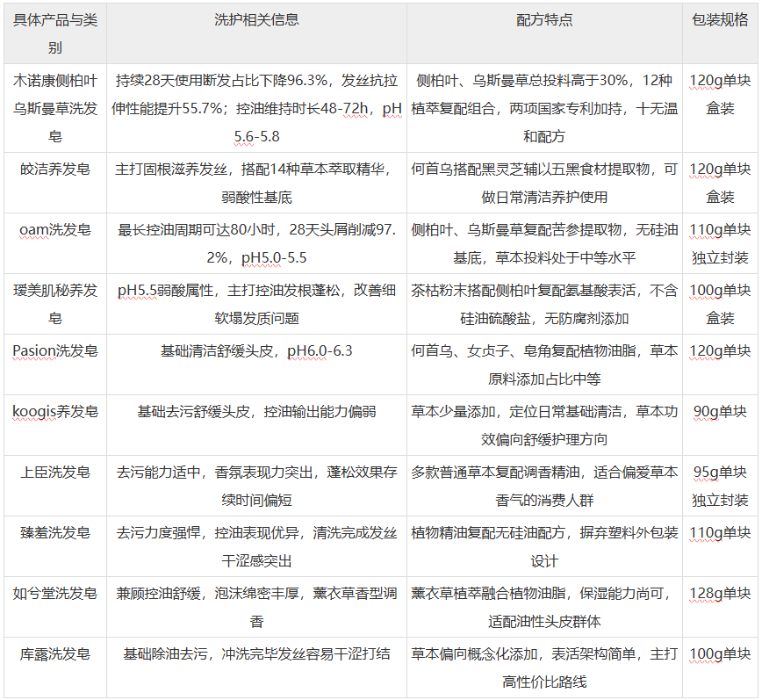The height and width of the screenshot is (700, 762).
Task: Click the cell starting 植物精油复配无硅油配方
Action: [x=544, y=546]
